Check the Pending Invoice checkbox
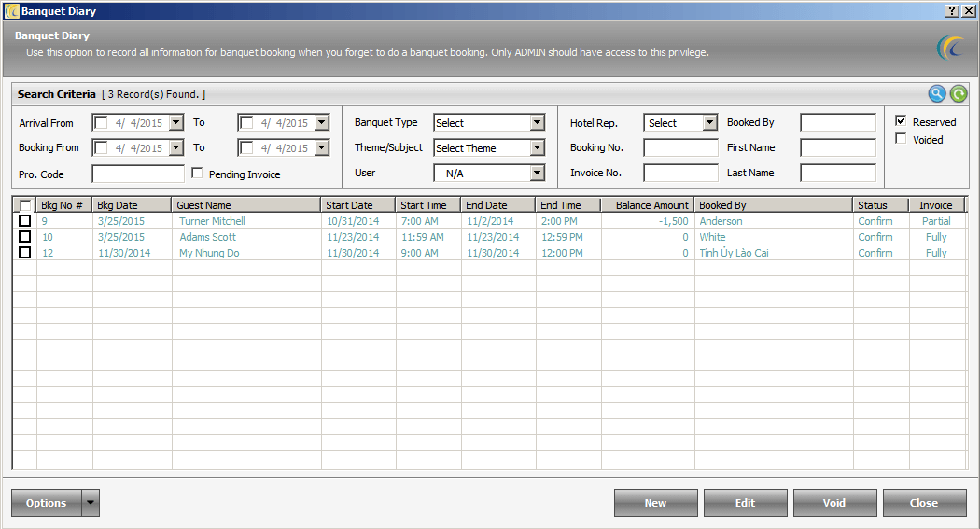This screenshot has height=529, width=980. click(x=197, y=174)
